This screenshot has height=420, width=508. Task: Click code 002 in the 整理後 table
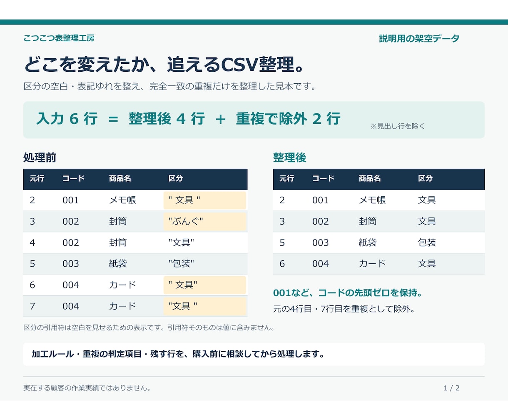click(x=320, y=221)
